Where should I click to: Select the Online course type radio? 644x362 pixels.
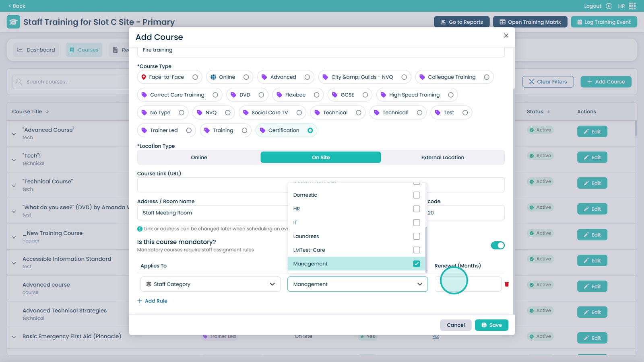[x=246, y=77]
